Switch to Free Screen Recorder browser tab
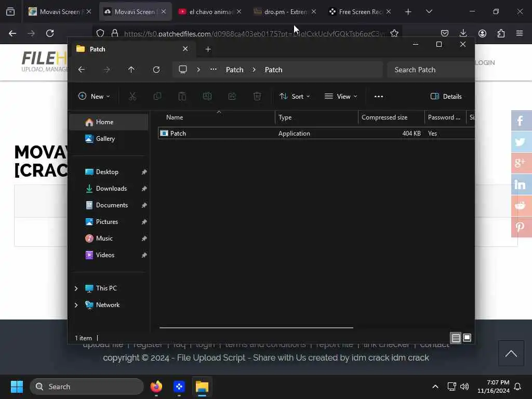532x399 pixels. click(360, 11)
